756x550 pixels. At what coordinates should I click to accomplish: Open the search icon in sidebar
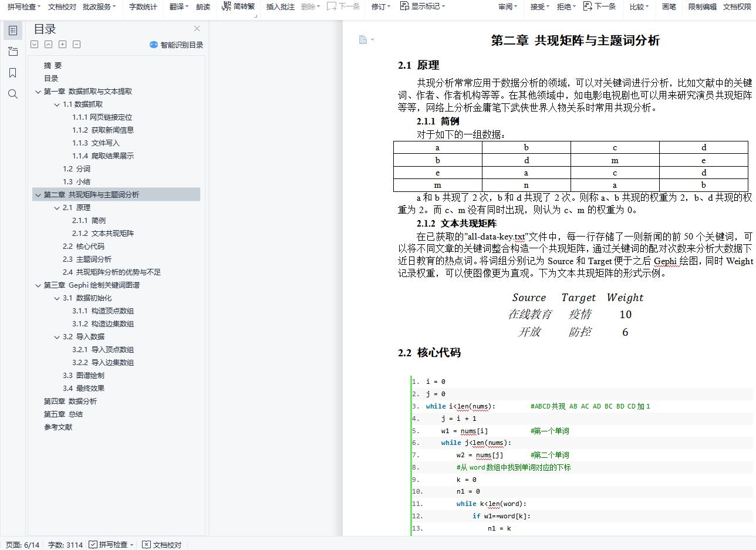[x=13, y=94]
